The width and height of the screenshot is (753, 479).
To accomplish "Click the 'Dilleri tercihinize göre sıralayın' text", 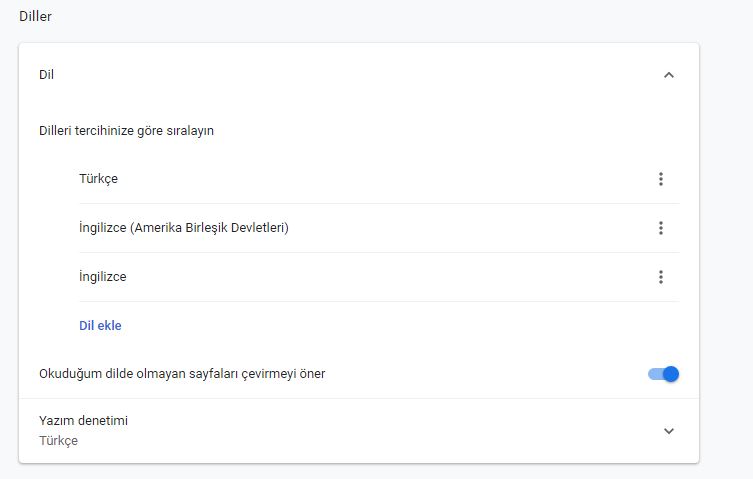I will point(127,130).
